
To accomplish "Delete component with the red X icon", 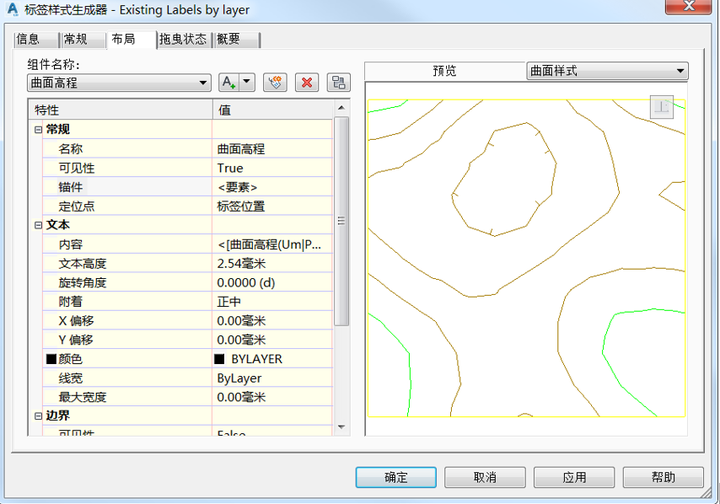I will click(x=307, y=83).
